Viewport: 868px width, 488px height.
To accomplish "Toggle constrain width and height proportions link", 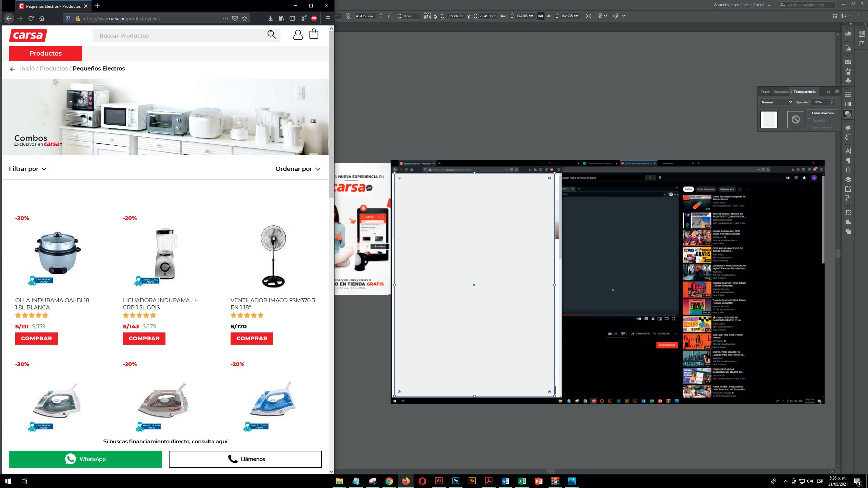I will point(541,16).
